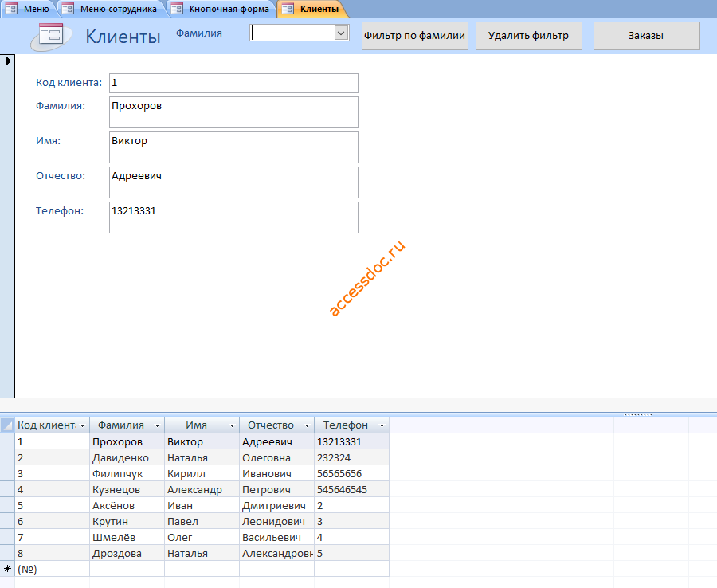
Task: Click the new record asterisk row selector
Action: click(7, 569)
